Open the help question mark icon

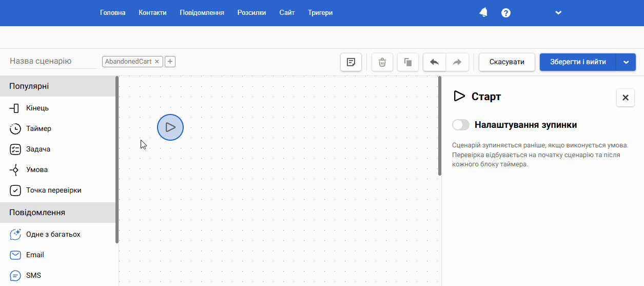point(506,13)
